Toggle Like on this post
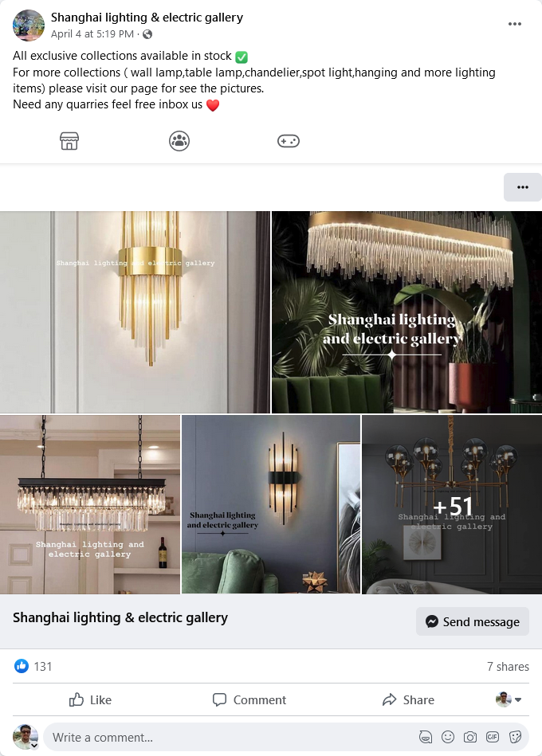 point(90,699)
